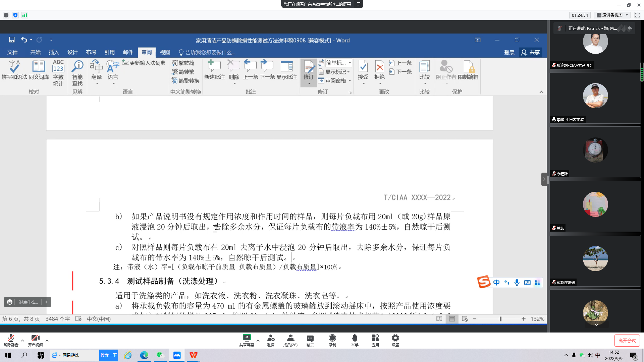Open the Chat panel in meeting toolbar
Image resolution: width=644 pixels, height=362 pixels.
coord(310,340)
